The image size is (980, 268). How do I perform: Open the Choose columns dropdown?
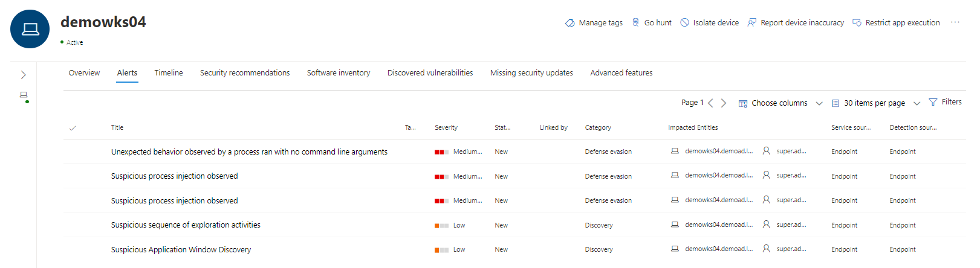pyautogui.click(x=780, y=103)
